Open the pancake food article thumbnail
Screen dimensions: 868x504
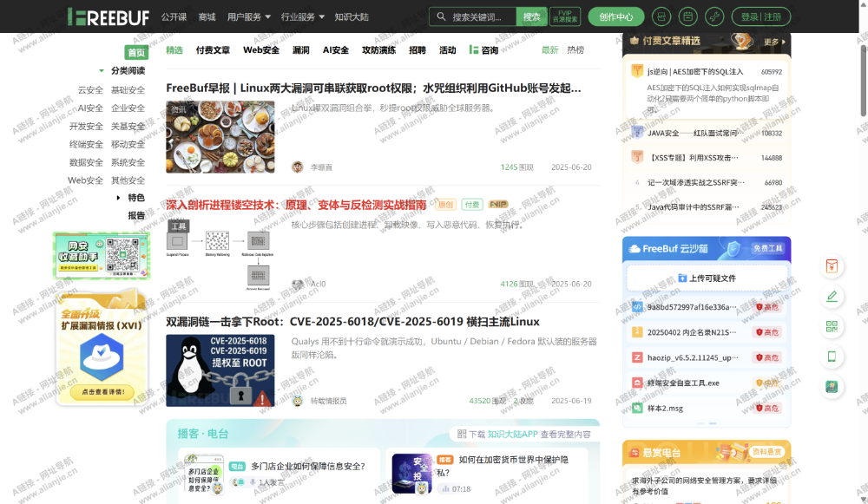coord(220,137)
